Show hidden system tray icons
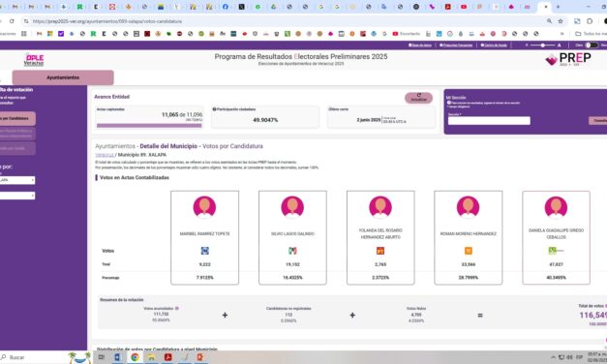607x364 pixels. (x=553, y=357)
